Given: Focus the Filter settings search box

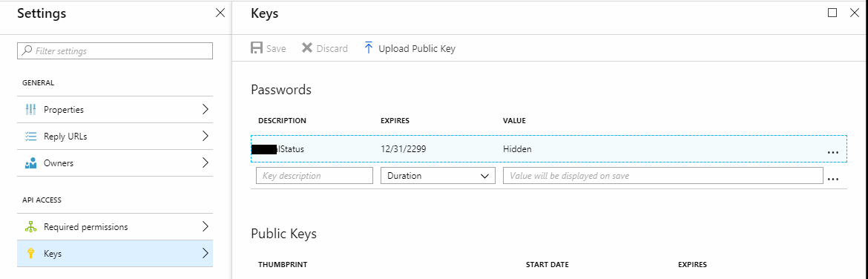Looking at the screenshot, I should [x=115, y=50].
